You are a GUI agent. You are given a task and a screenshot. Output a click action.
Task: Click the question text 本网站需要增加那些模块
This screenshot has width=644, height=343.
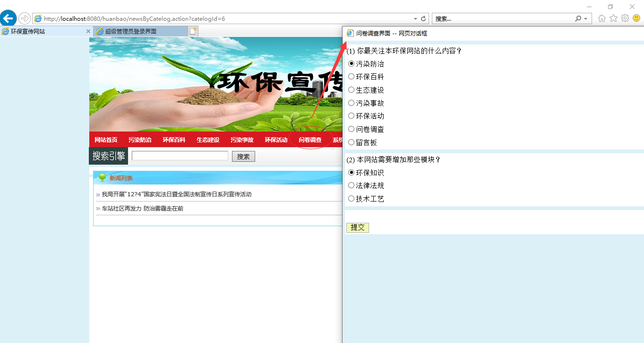(x=399, y=160)
